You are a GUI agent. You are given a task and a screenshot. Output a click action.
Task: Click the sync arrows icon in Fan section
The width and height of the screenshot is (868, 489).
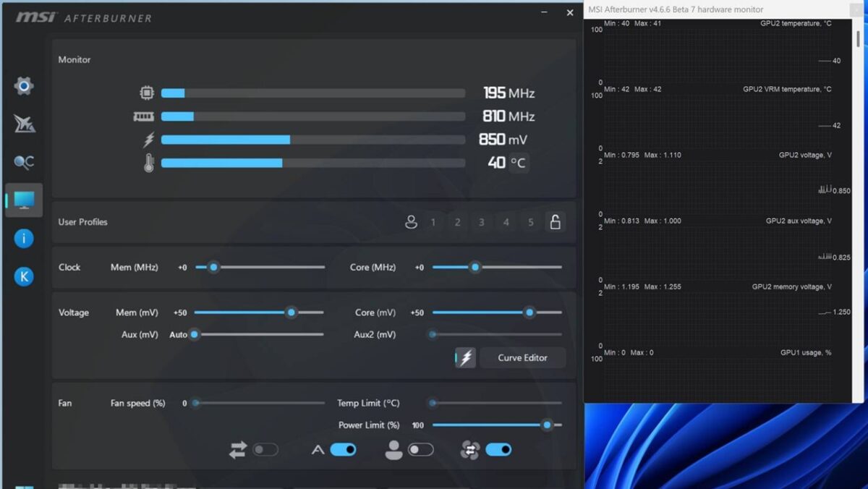click(x=238, y=450)
